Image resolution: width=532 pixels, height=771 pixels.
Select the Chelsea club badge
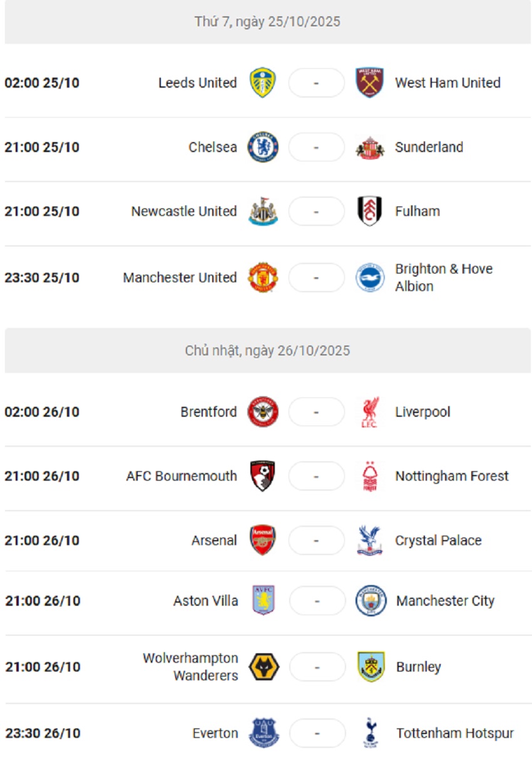click(263, 147)
